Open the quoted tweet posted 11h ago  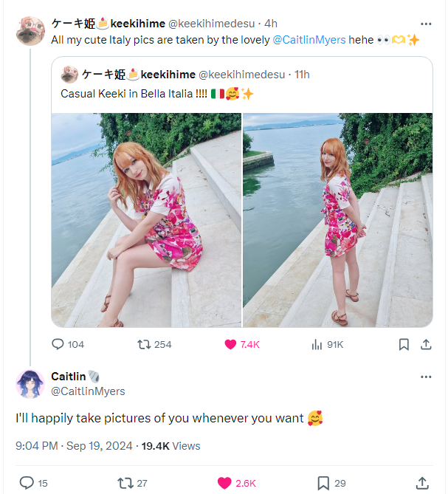[x=221, y=83]
